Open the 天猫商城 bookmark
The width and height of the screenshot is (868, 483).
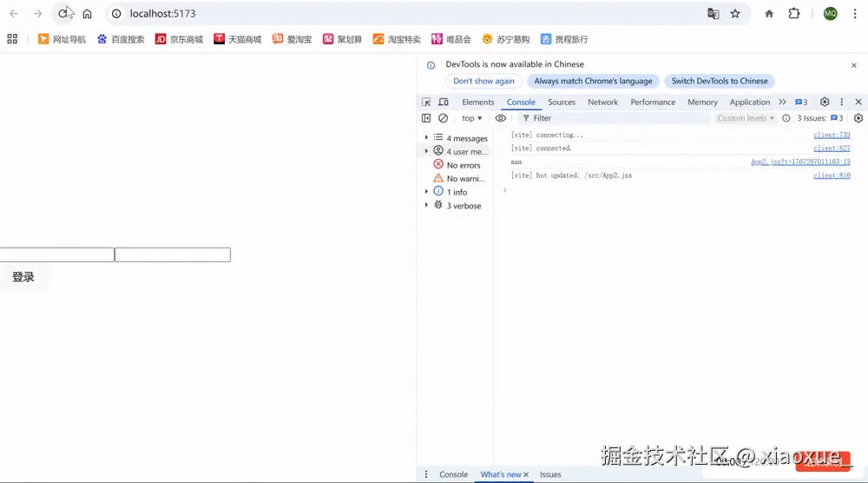pos(238,39)
